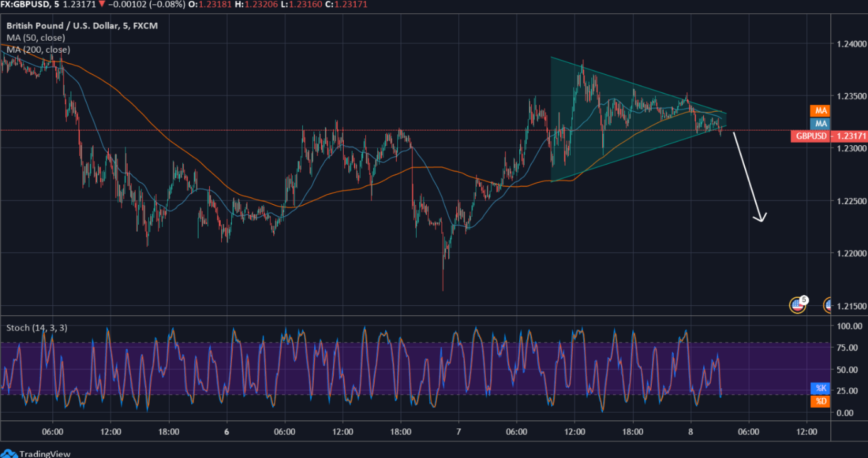Click the date label 7 on time axis
Viewport: 868px width, 458px height.
tap(459, 432)
